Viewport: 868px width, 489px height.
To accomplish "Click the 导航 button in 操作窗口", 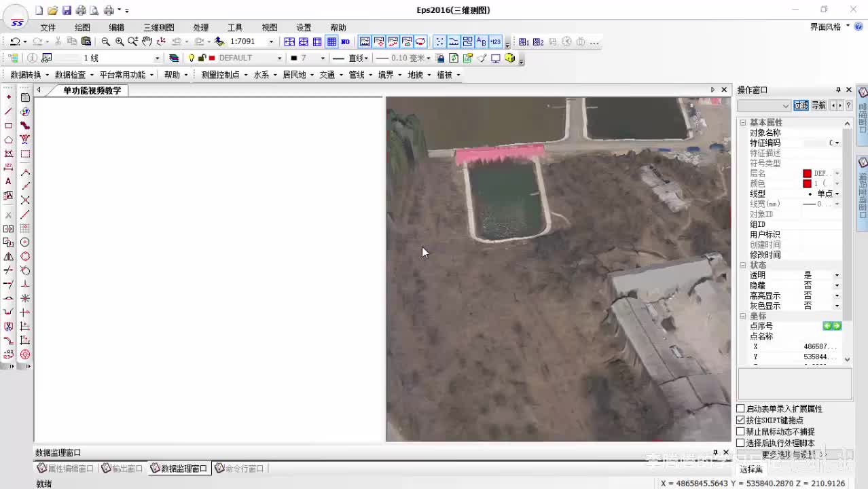I will pyautogui.click(x=818, y=105).
